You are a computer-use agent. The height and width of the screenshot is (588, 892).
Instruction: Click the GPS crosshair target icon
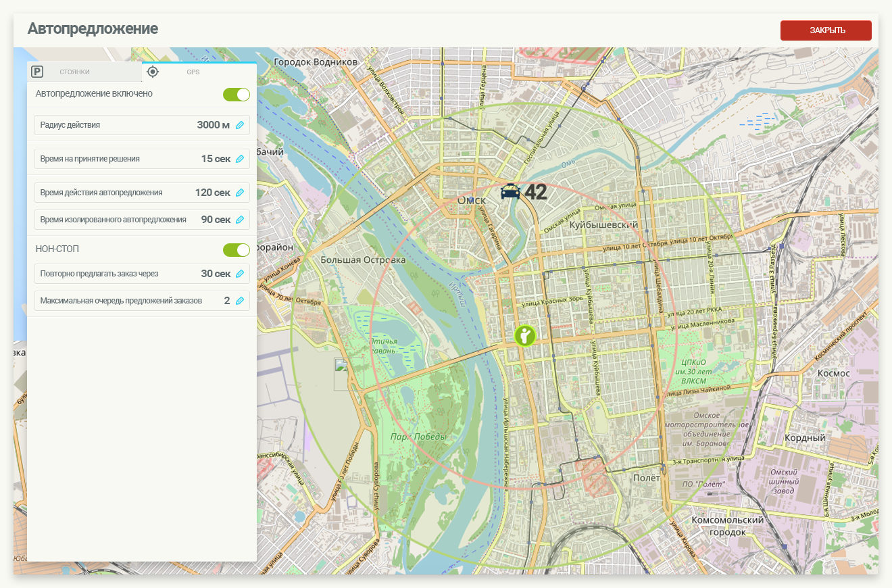(x=153, y=72)
